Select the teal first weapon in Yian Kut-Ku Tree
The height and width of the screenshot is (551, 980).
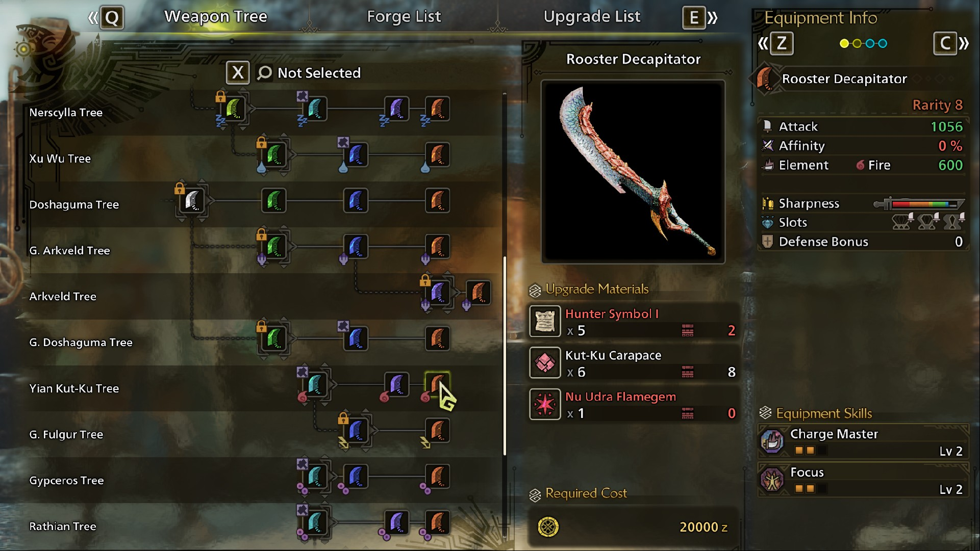[x=315, y=385]
